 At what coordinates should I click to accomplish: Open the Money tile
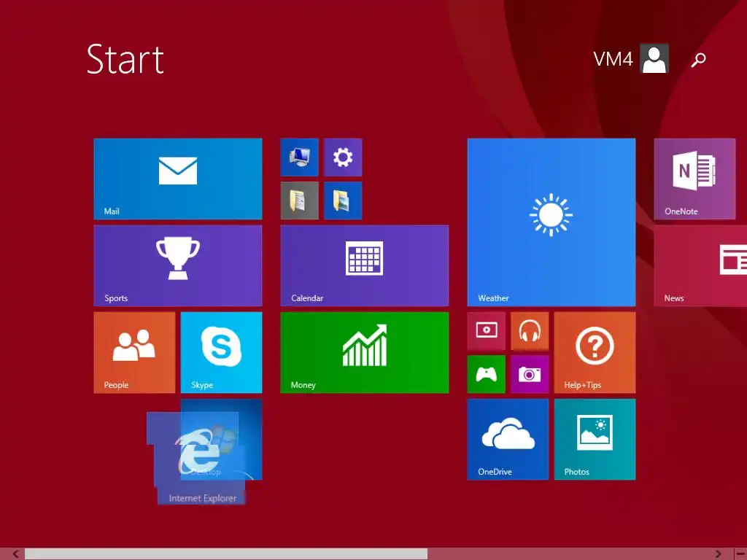tap(365, 352)
